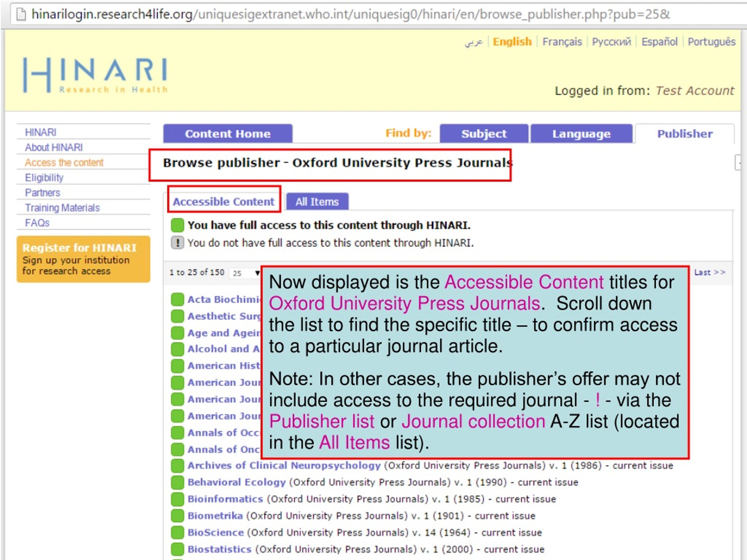Click 'Test Account' login text
747x560 pixels.
695,90
